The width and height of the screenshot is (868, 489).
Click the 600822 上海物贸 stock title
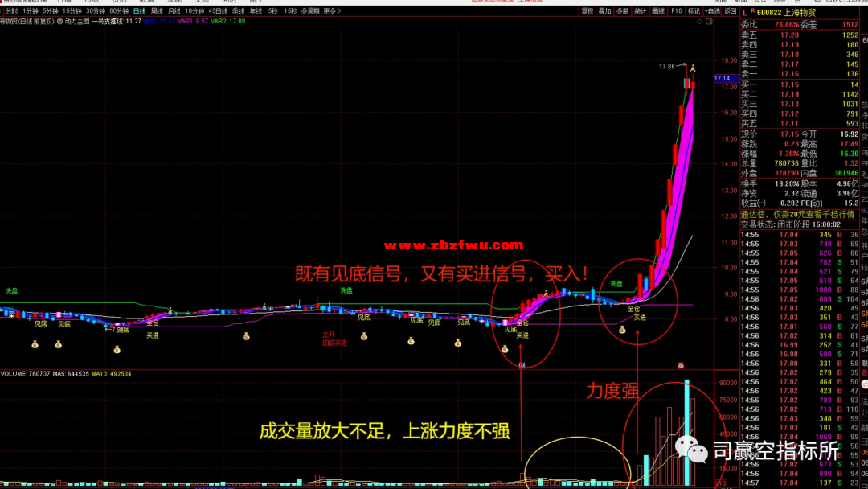[786, 13]
